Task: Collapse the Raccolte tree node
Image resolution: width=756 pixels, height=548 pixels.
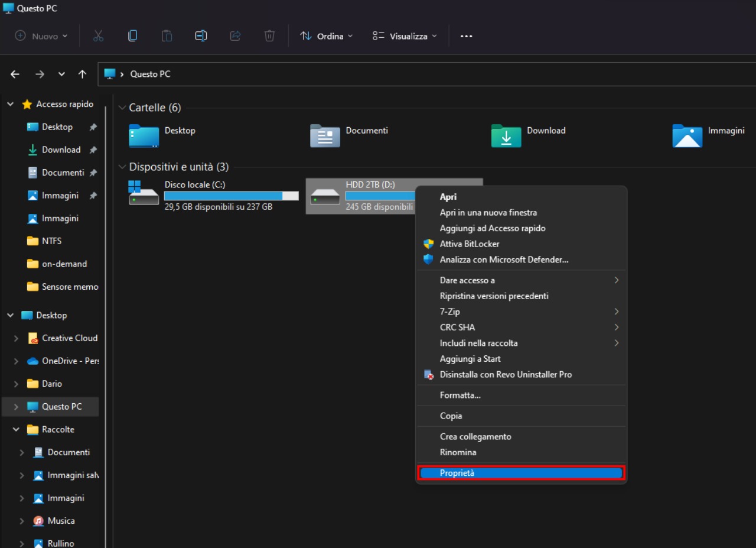Action: tap(16, 429)
